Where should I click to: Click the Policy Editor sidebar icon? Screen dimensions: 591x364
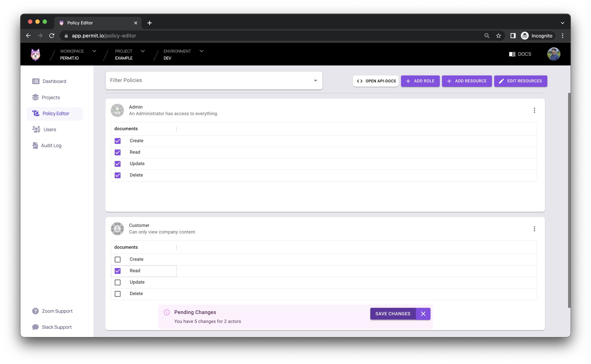pos(36,113)
